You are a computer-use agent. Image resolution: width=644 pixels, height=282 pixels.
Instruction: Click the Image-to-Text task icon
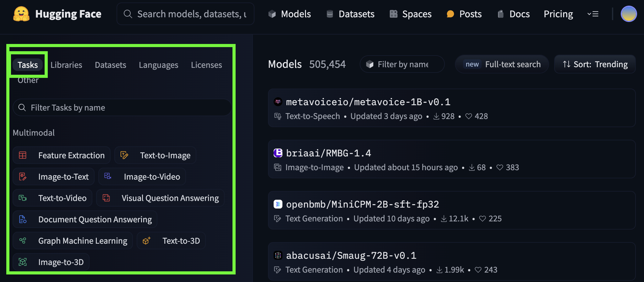23,176
